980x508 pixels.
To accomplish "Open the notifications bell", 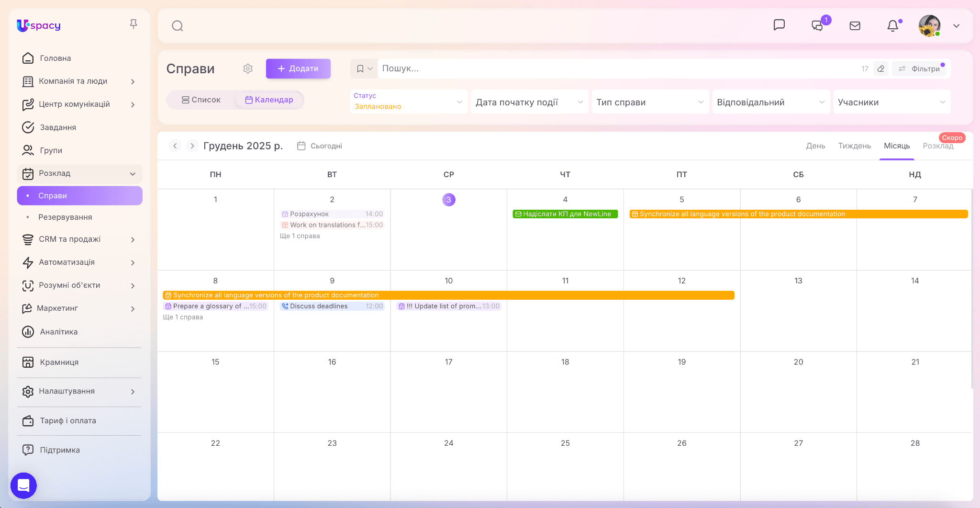I will pos(892,26).
